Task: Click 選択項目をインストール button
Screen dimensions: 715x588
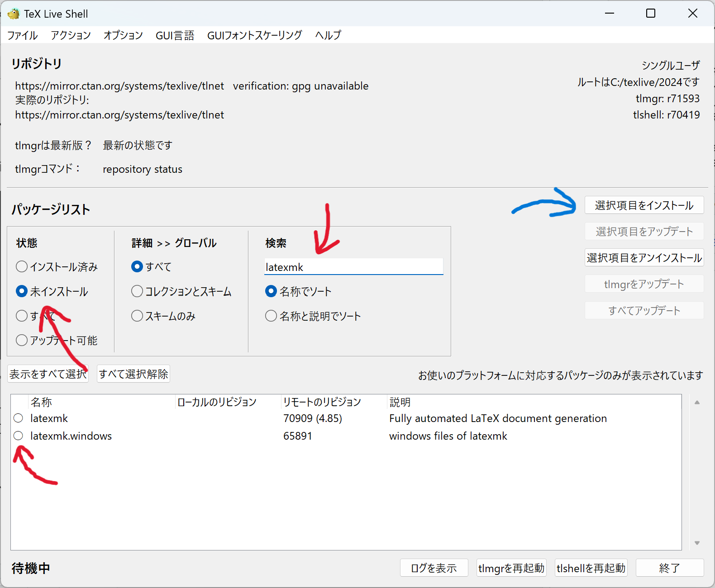Action: [x=644, y=205]
